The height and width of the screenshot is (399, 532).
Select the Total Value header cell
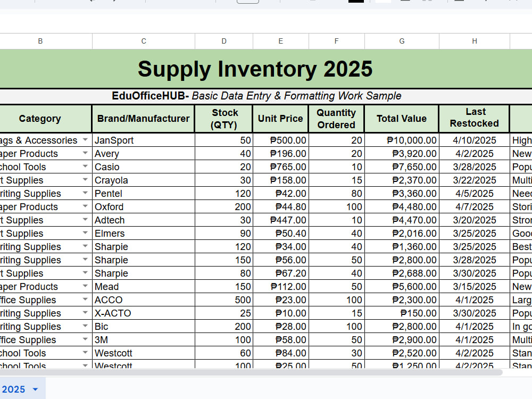(x=402, y=119)
